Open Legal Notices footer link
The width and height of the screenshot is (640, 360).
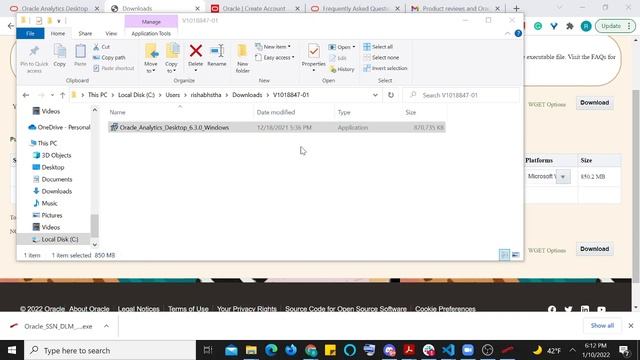(138, 309)
